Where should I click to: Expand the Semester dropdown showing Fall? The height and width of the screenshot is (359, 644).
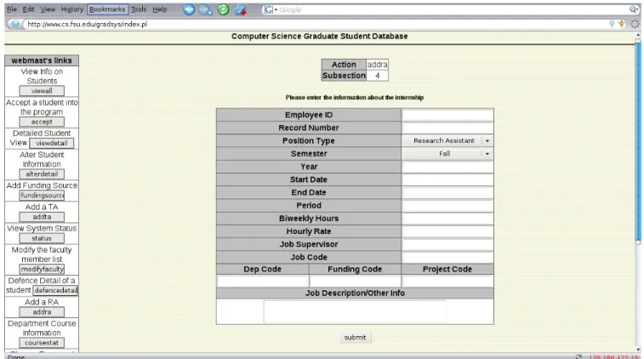[447, 154]
